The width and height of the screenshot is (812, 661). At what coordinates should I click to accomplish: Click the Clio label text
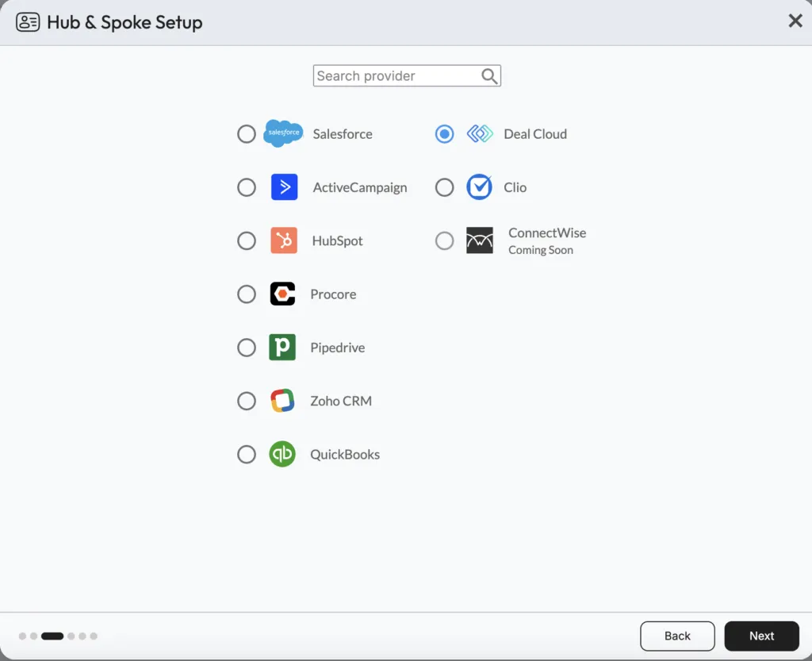coord(515,187)
